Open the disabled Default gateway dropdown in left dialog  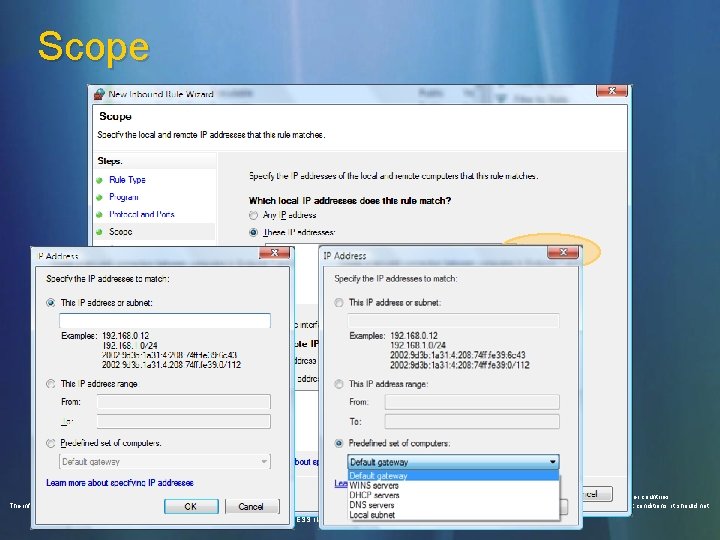click(165, 461)
